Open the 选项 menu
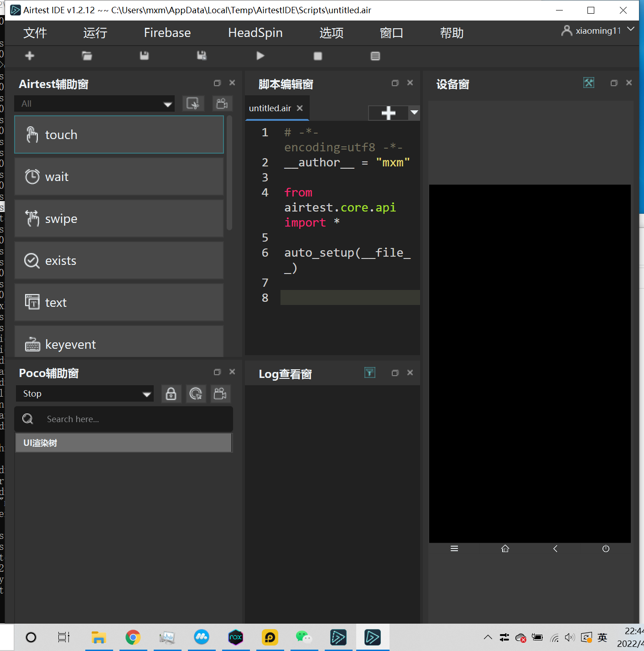 pos(332,33)
